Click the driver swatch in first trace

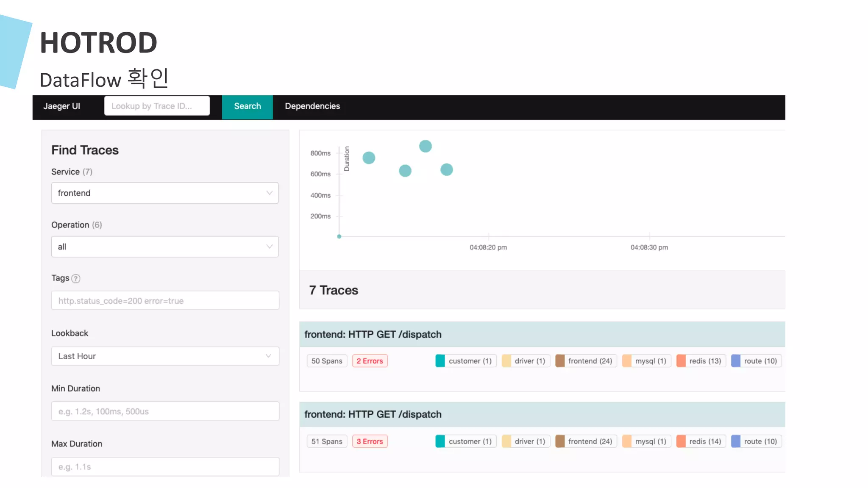pyautogui.click(x=506, y=361)
